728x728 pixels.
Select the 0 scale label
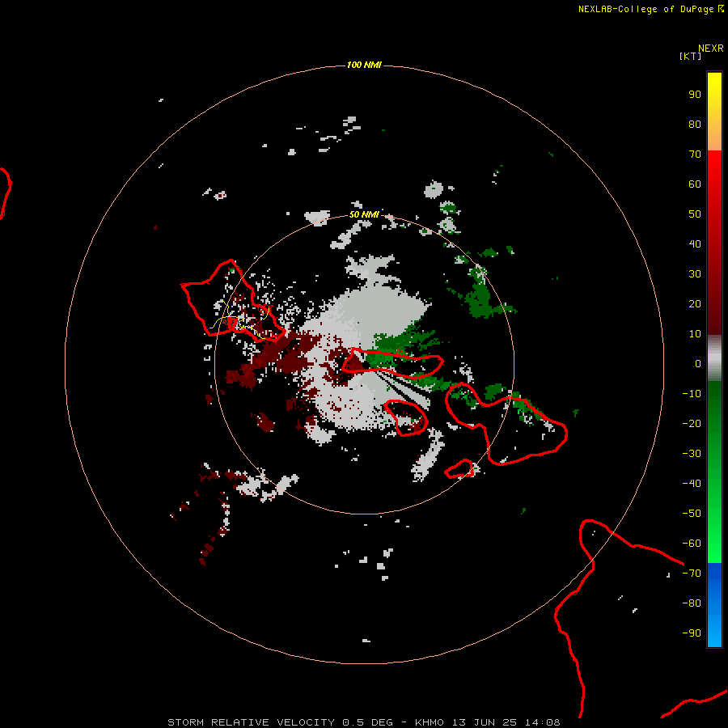pyautogui.click(x=698, y=364)
